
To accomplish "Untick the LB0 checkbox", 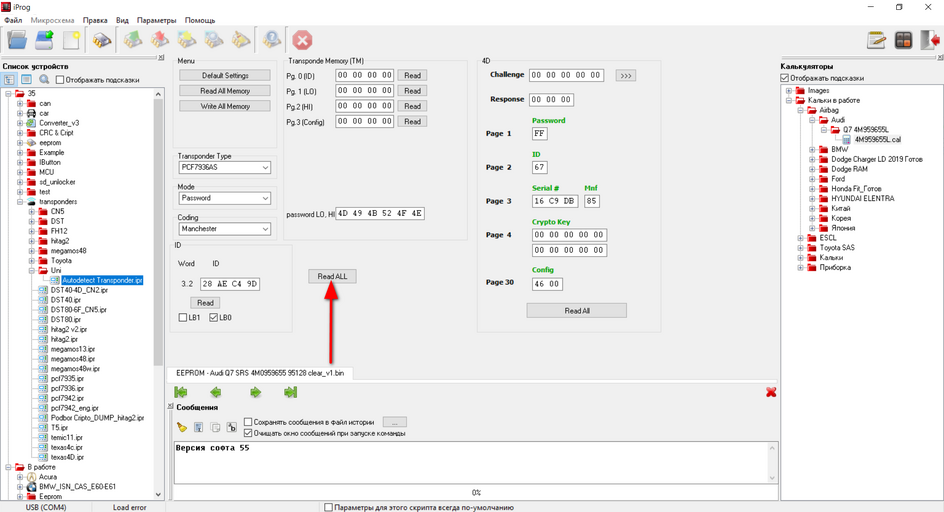I will (213, 318).
